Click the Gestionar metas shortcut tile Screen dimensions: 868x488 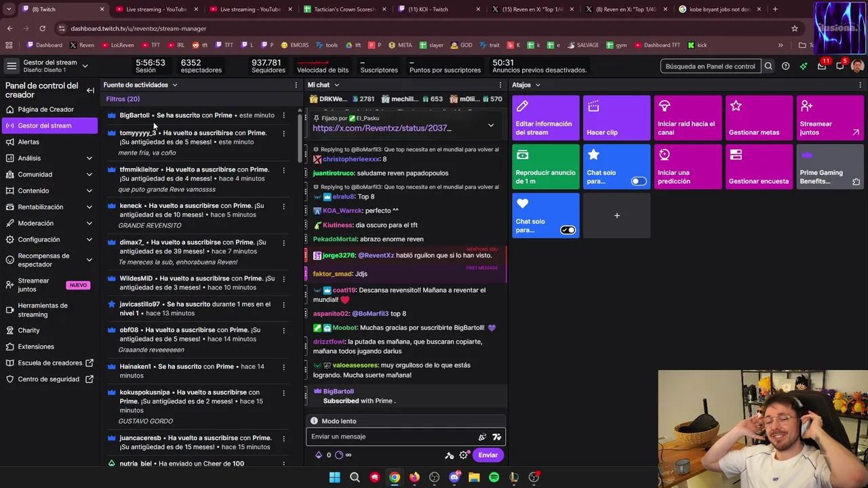coord(759,118)
